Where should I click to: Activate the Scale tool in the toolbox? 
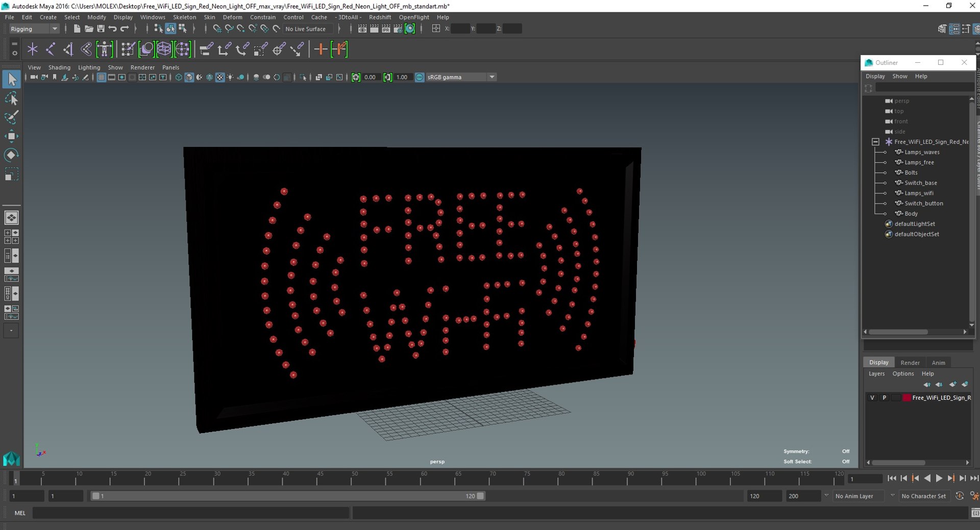(11, 174)
